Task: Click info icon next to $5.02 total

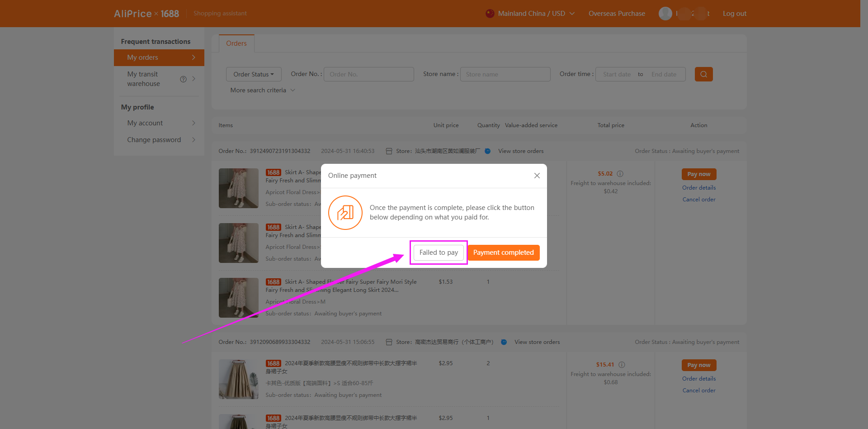Action: point(620,174)
